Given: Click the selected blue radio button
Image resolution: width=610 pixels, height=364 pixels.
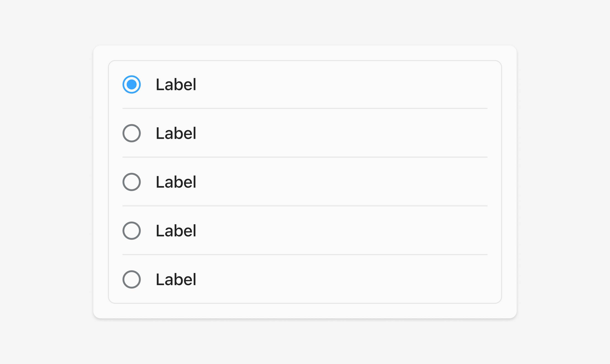Looking at the screenshot, I should (132, 84).
